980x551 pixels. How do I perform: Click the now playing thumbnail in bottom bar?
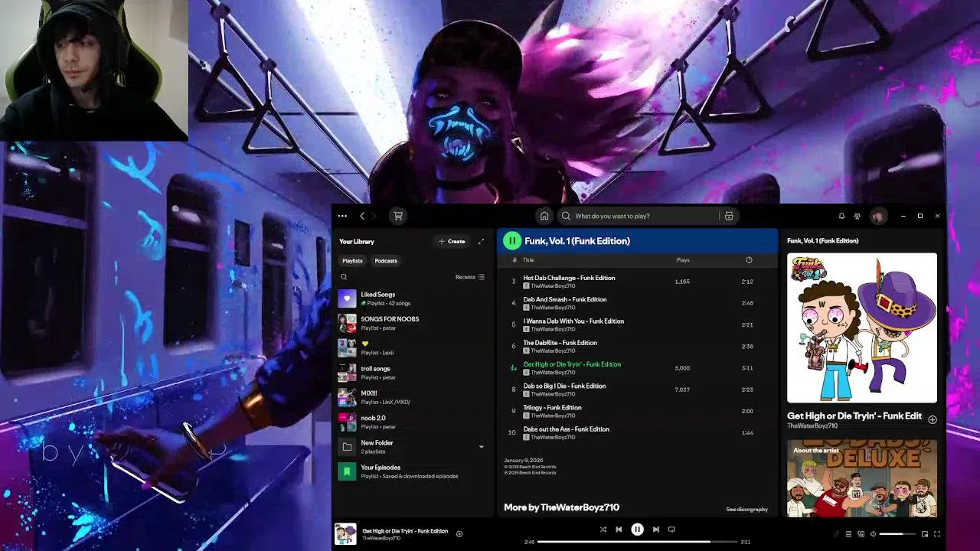(346, 534)
